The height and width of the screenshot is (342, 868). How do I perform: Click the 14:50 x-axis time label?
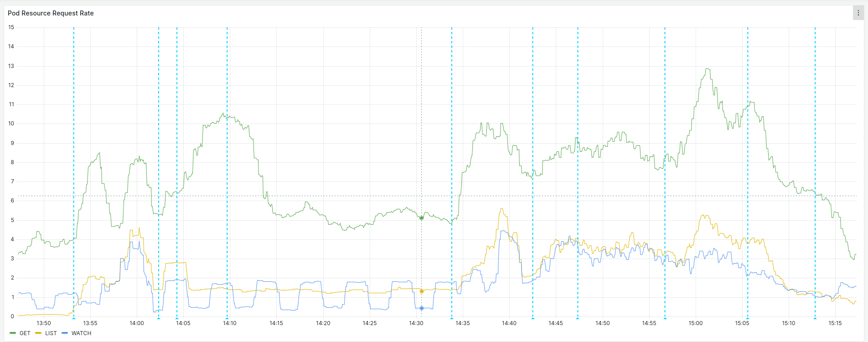pyautogui.click(x=603, y=323)
